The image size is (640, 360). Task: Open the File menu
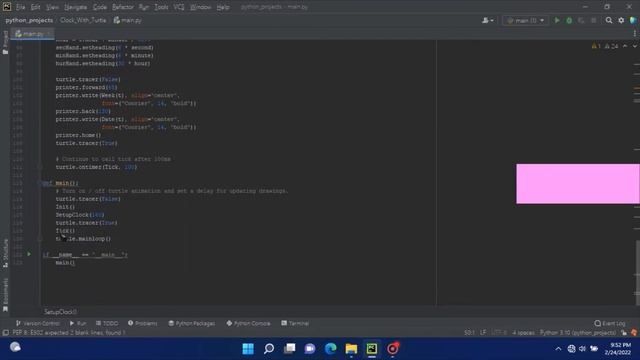20,7
